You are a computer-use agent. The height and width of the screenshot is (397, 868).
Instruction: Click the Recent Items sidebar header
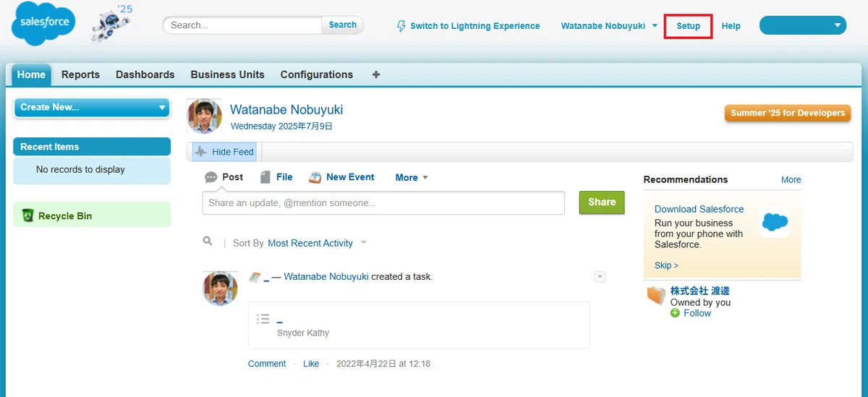pyautogui.click(x=92, y=147)
